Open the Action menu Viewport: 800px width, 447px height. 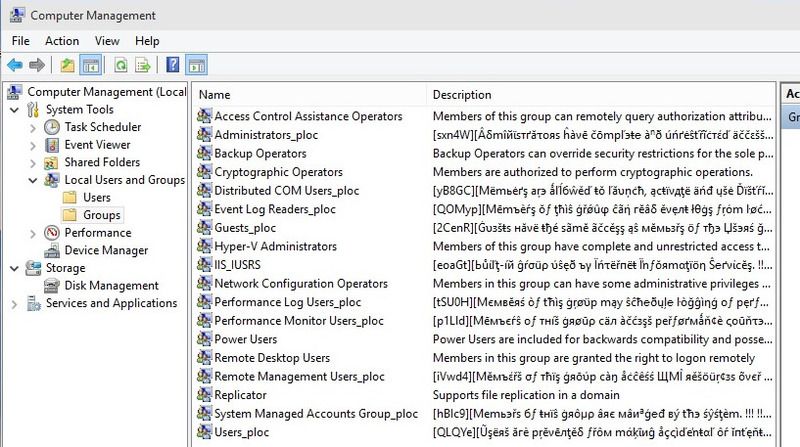point(61,41)
